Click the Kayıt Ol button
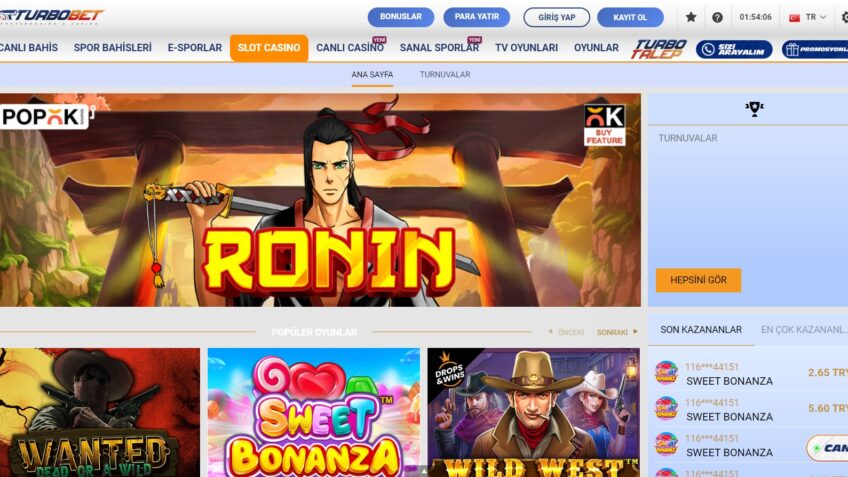Viewport: 848px width, 477px height. pos(630,17)
